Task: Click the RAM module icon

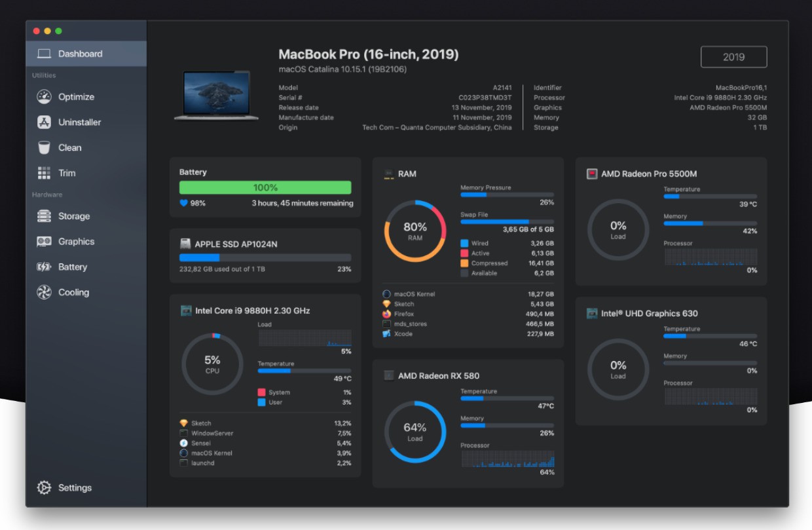Action: click(388, 174)
